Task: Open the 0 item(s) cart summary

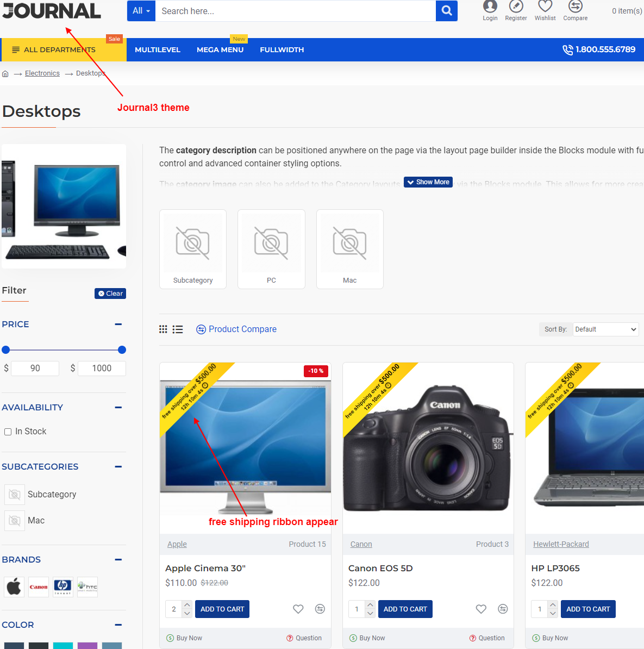Action: 627,11
